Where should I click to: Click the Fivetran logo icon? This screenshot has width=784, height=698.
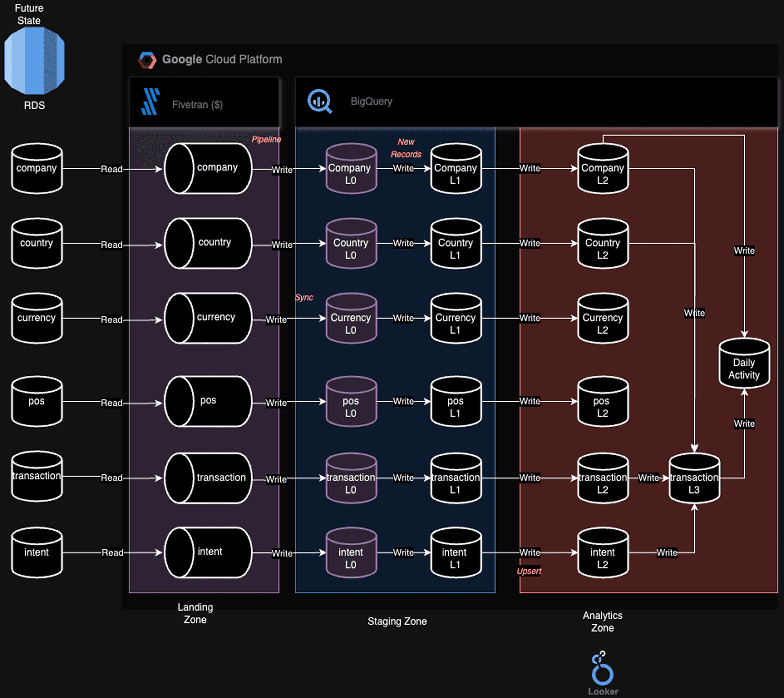[x=150, y=102]
